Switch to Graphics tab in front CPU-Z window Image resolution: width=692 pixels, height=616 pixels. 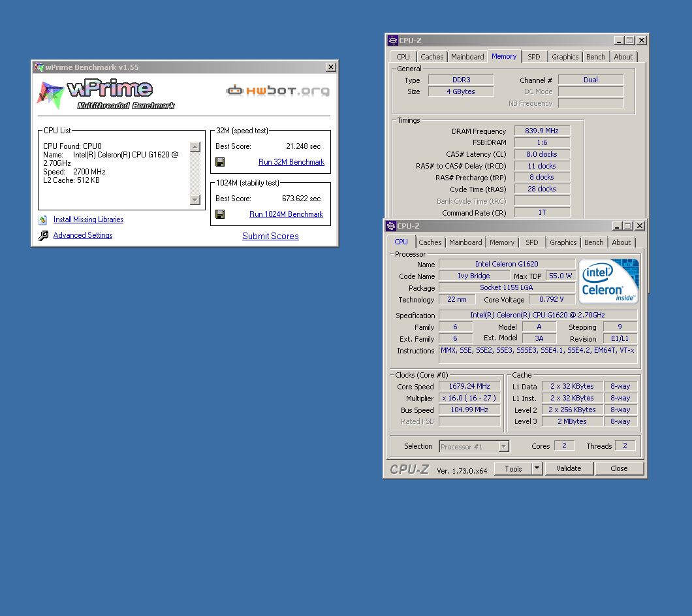563,242
